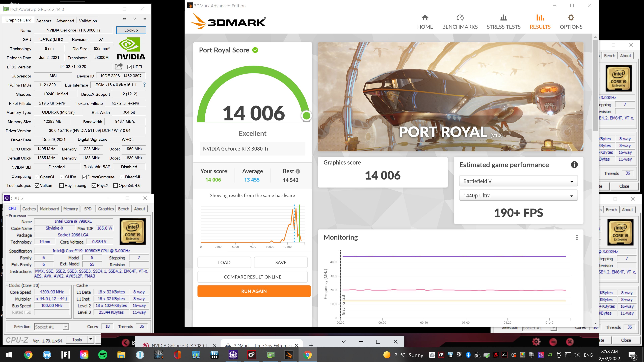Click the NVIDIA logo in GPU-Z

tap(131, 49)
